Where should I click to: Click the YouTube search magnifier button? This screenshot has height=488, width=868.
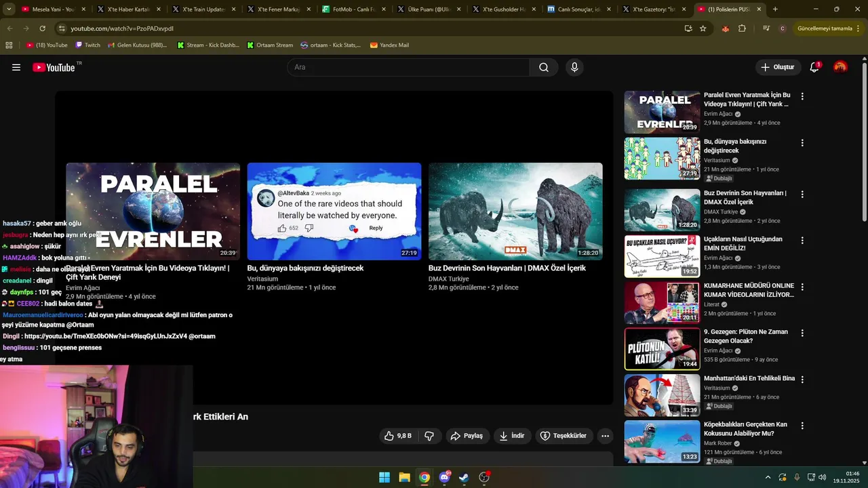tap(544, 67)
